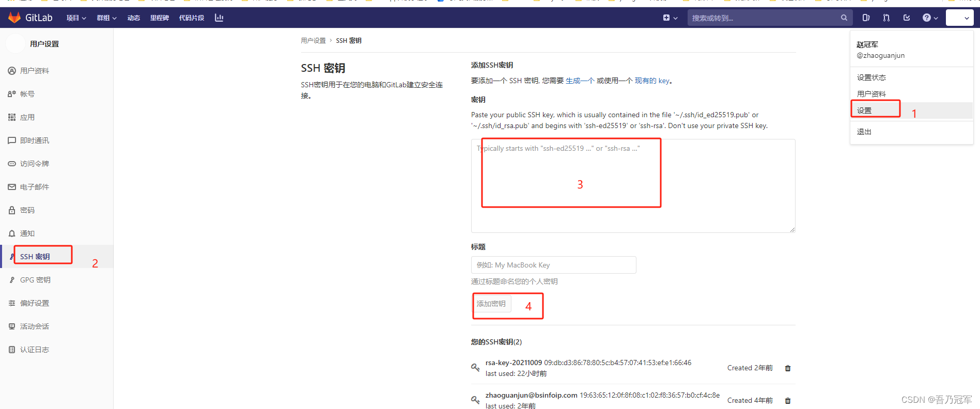Image resolution: width=980 pixels, height=409 pixels.
Task: Click the 密码 lock icon
Action: 12,210
